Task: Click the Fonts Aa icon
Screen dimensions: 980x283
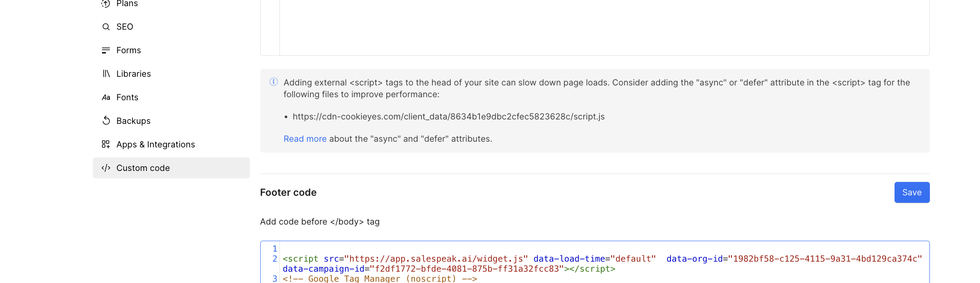Action: tap(106, 97)
